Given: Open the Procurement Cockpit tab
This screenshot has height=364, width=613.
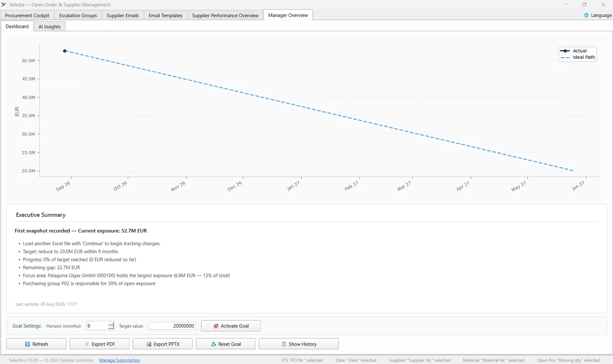Looking at the screenshot, I should point(27,15).
